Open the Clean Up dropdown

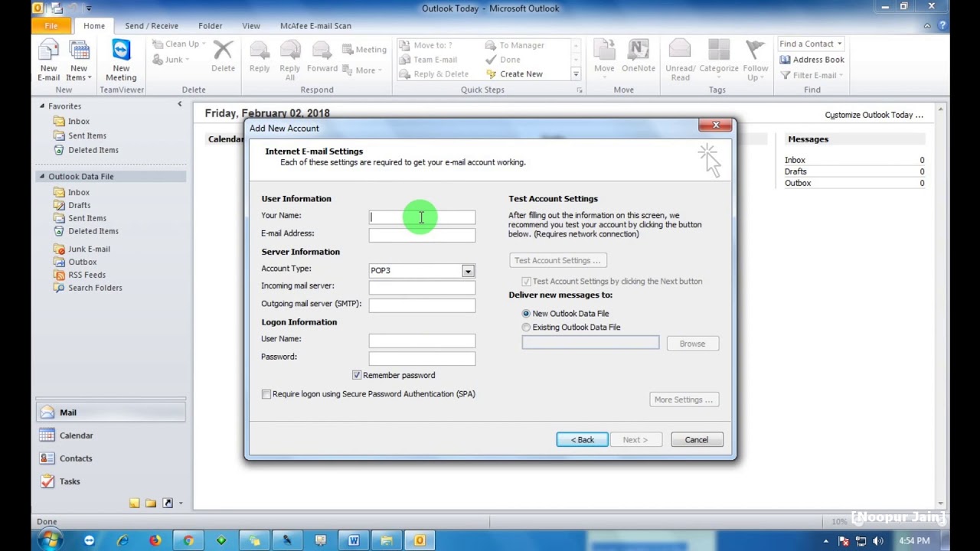point(178,44)
